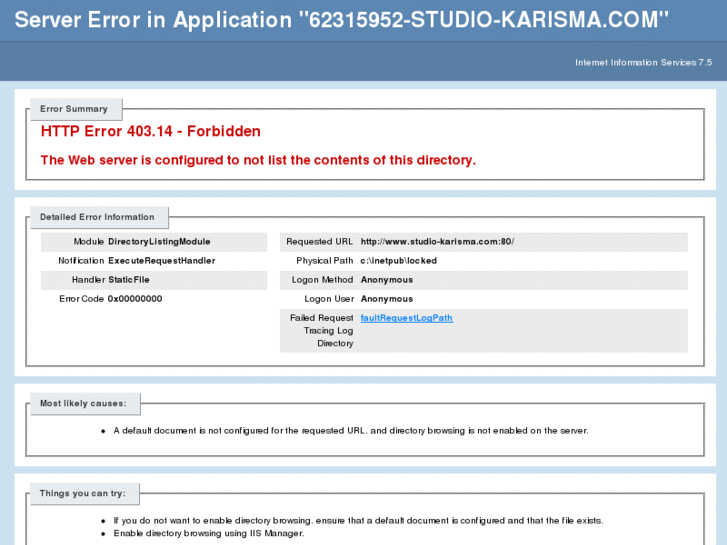Click the Logon Method Anonymous value
This screenshot has width=727, height=545.
pos(387,280)
